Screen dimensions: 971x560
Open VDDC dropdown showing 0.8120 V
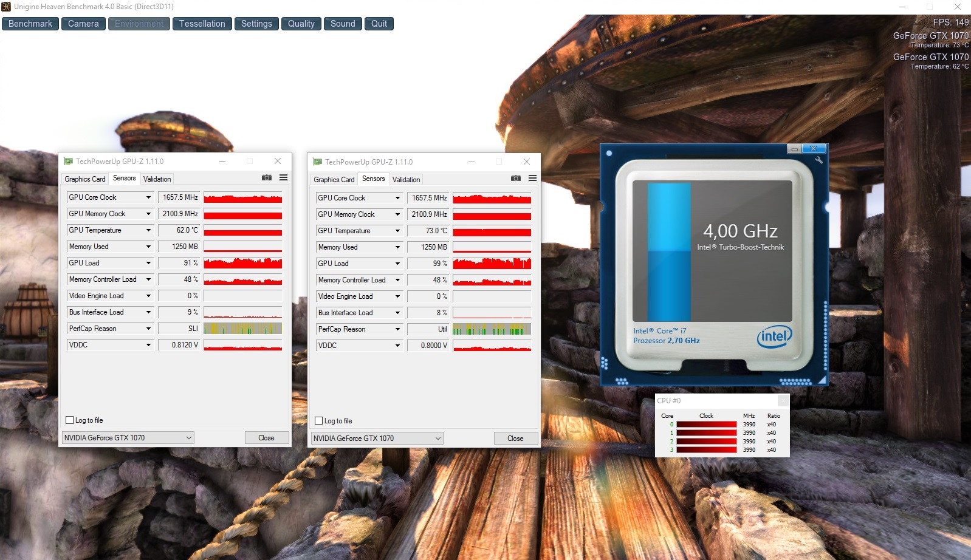point(148,345)
